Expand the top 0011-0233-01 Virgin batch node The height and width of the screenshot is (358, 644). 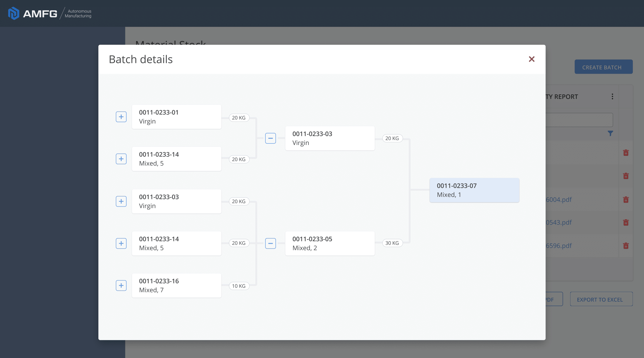point(121,117)
